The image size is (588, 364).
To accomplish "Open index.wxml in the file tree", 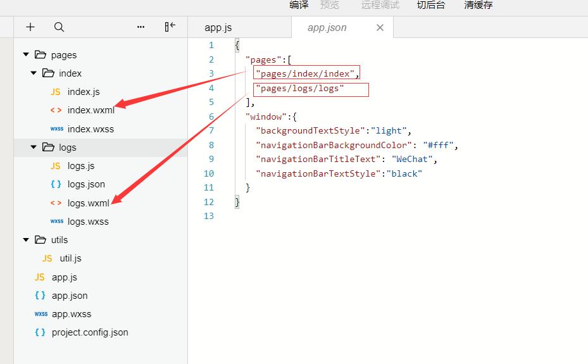I will [91, 110].
